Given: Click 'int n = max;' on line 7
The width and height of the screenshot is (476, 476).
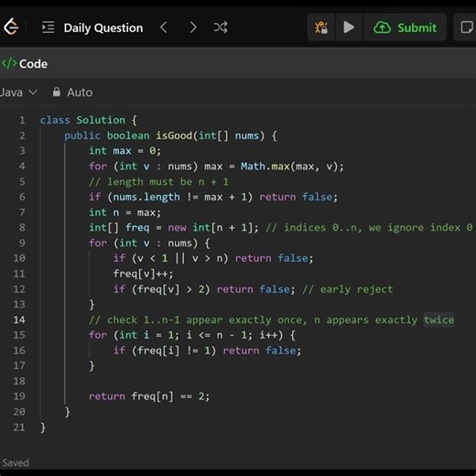Looking at the screenshot, I should pos(124,212).
